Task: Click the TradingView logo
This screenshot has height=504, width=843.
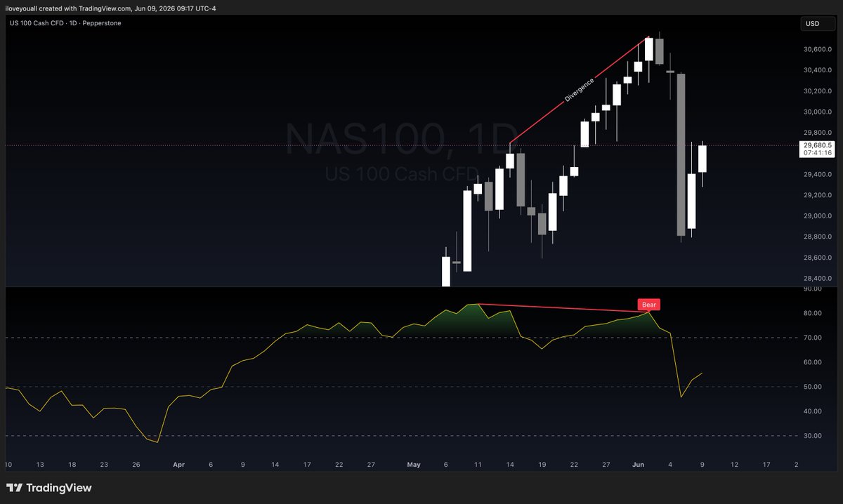Action: pos(49,488)
